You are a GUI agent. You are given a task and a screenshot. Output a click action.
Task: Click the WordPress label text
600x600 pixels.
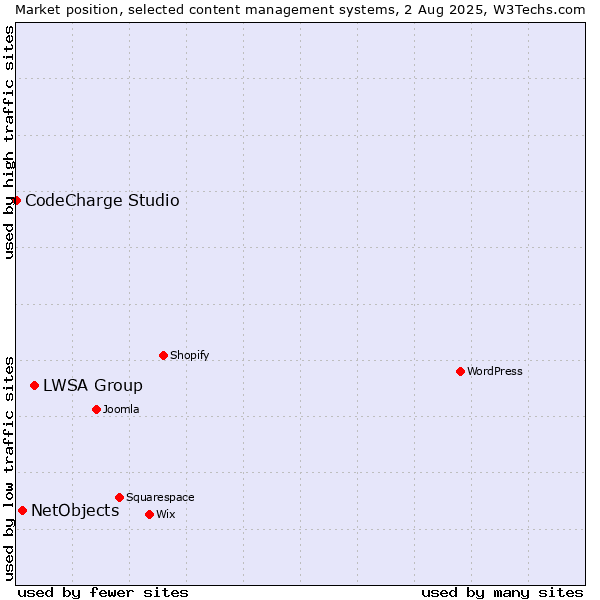coord(494,371)
